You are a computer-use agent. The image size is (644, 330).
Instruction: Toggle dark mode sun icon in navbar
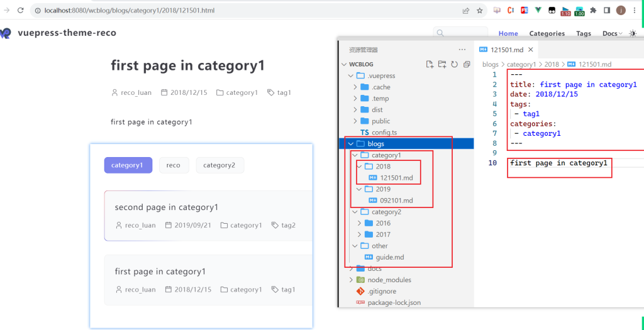(633, 33)
